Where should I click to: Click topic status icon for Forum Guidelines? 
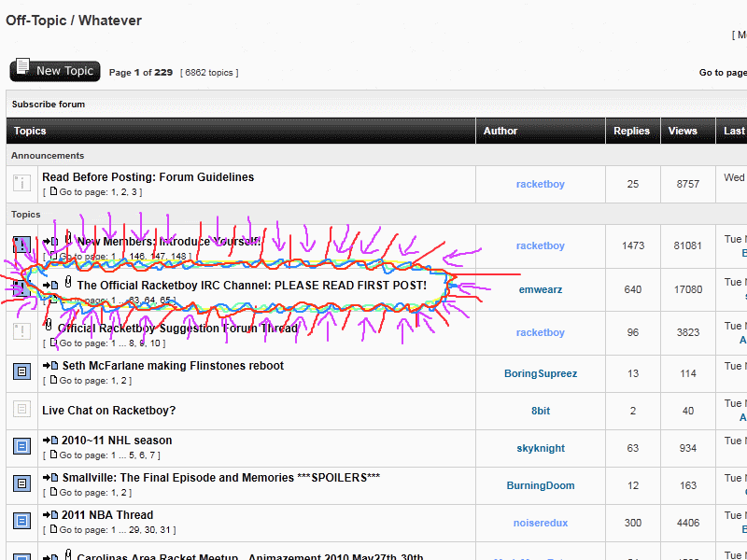(21, 183)
